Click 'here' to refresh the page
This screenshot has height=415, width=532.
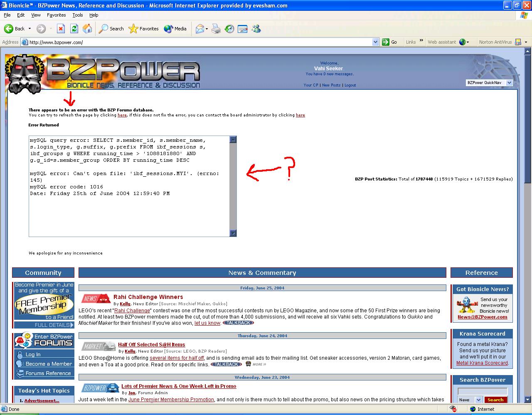coord(122,115)
